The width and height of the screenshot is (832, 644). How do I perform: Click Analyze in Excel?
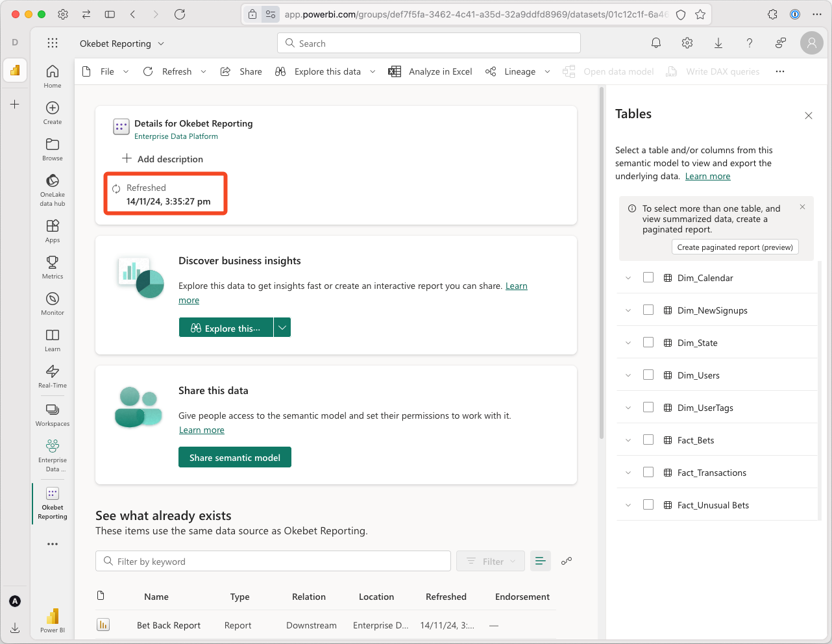pos(430,71)
